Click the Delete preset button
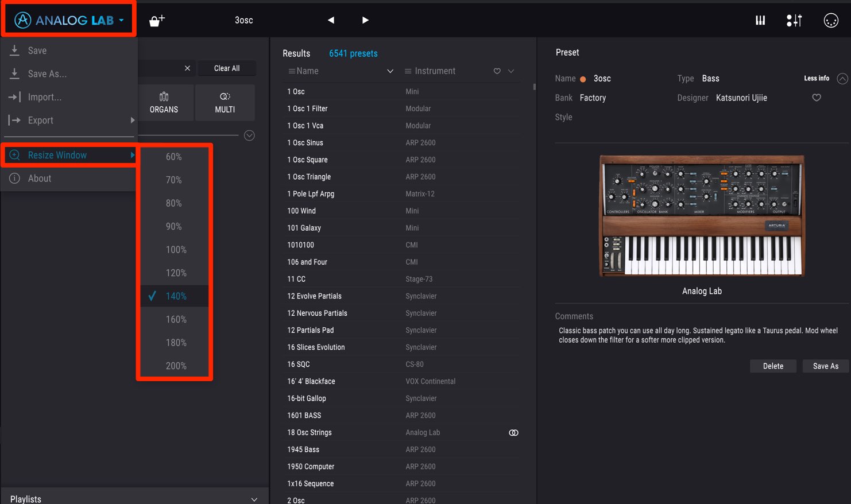This screenshot has height=504, width=851. (773, 366)
